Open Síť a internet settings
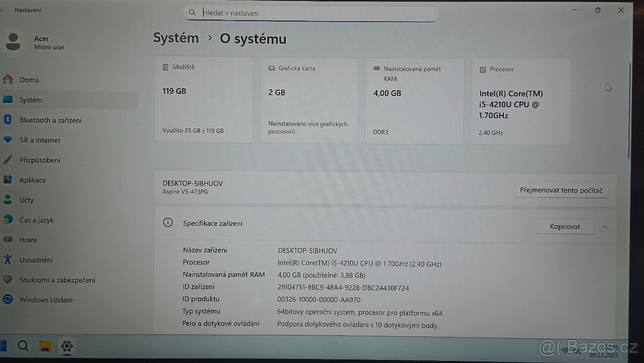The width and height of the screenshot is (644, 363). pos(43,140)
